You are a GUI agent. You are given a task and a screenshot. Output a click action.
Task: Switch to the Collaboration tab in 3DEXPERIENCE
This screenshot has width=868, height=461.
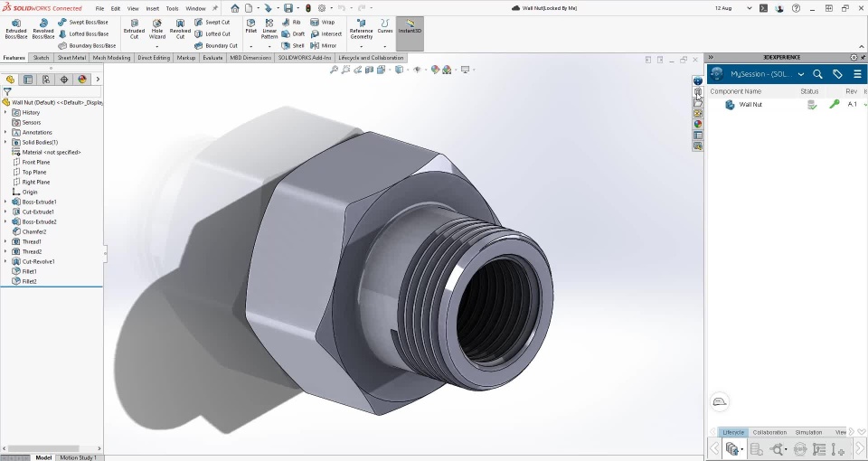click(769, 432)
